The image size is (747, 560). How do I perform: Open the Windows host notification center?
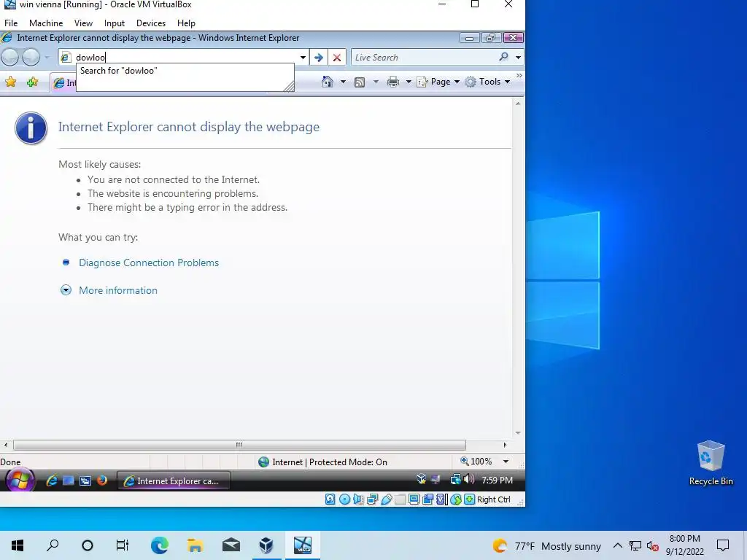pyautogui.click(x=723, y=545)
